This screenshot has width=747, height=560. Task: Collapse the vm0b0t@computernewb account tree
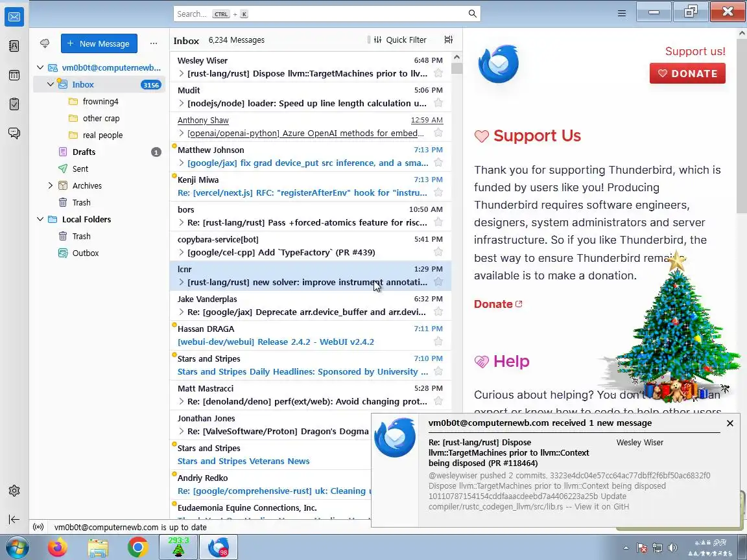click(40, 67)
